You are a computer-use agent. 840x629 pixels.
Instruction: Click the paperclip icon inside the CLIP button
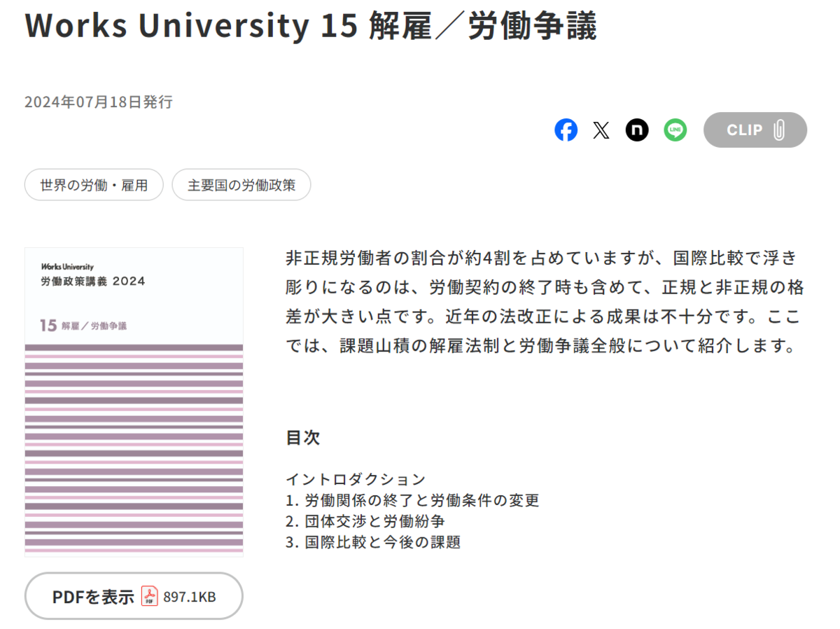click(778, 130)
